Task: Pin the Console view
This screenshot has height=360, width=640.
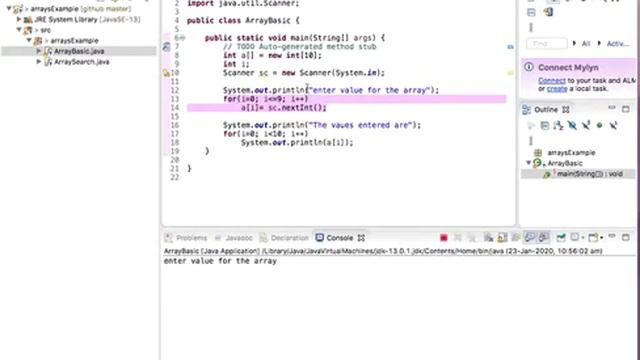Action: (x=561, y=238)
